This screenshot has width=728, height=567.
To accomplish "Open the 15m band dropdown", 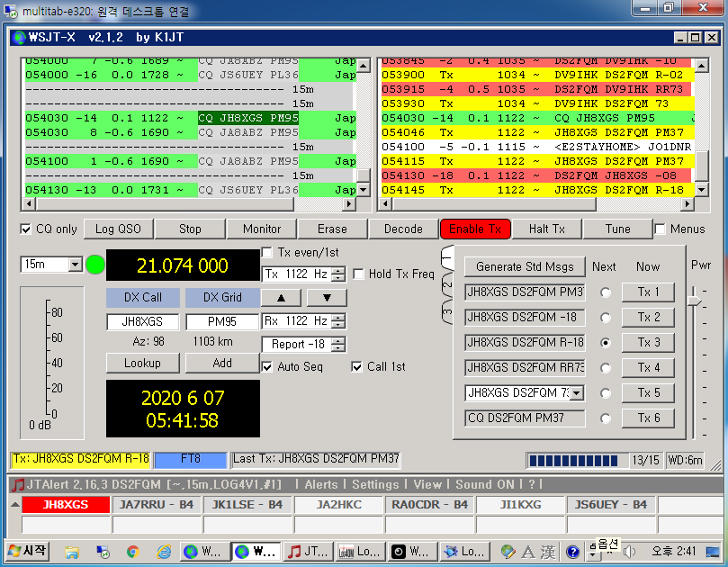I will (75, 265).
